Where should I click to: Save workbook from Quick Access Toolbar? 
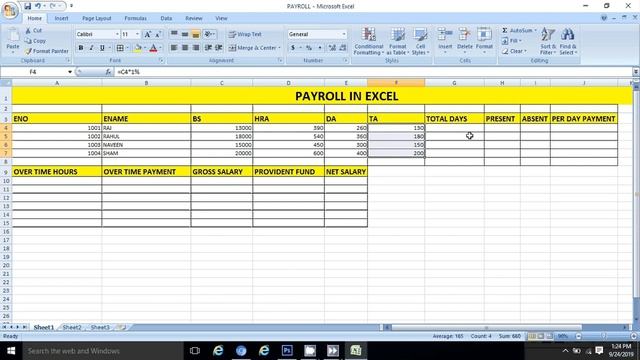coord(27,6)
